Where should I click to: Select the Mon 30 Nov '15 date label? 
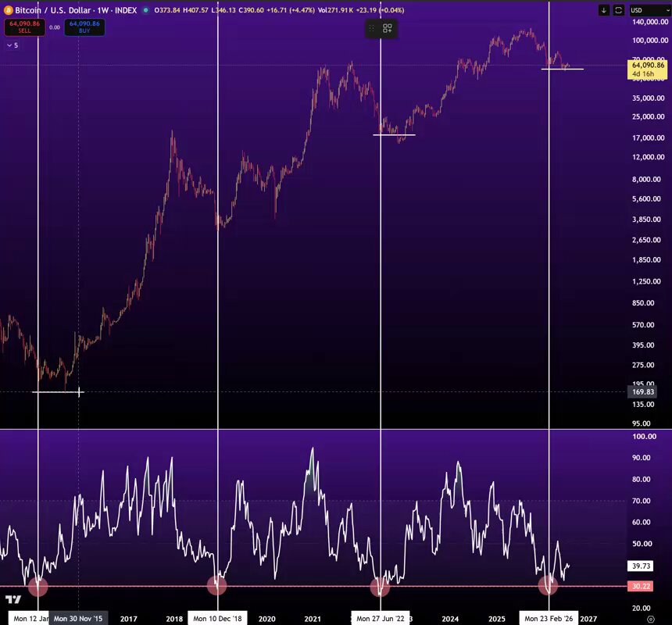tap(78, 619)
